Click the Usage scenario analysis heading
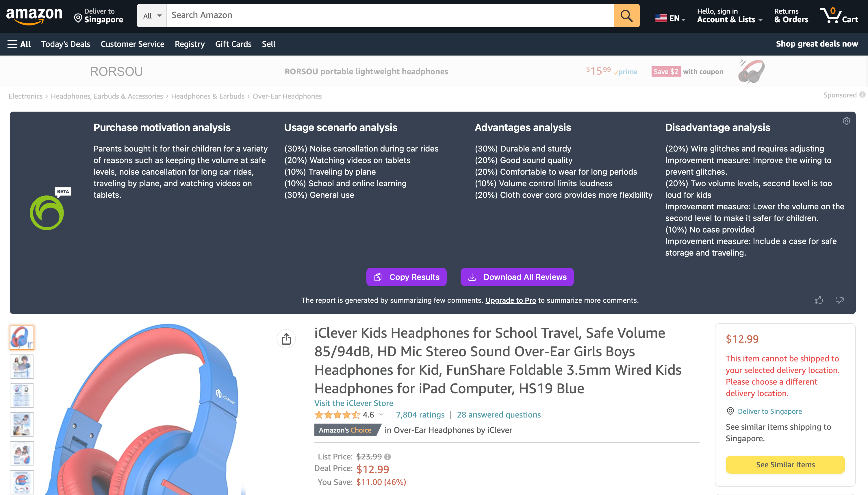 [x=340, y=128]
